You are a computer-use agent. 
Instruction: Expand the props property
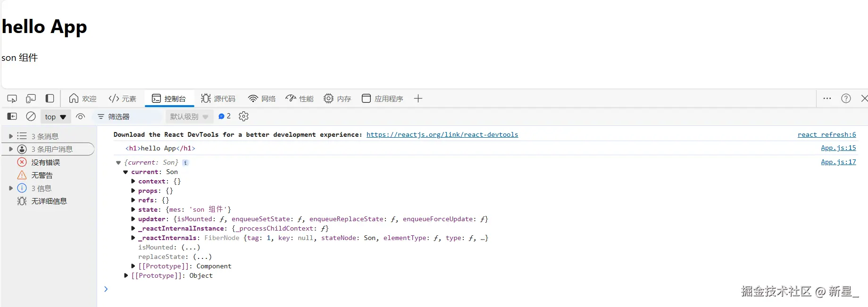[x=133, y=191]
